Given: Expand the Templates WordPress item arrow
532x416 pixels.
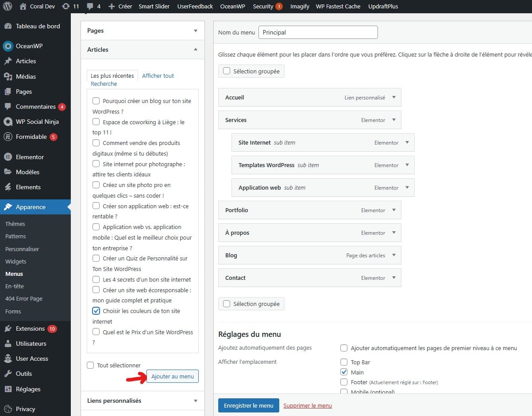Looking at the screenshot, I should 407,165.
